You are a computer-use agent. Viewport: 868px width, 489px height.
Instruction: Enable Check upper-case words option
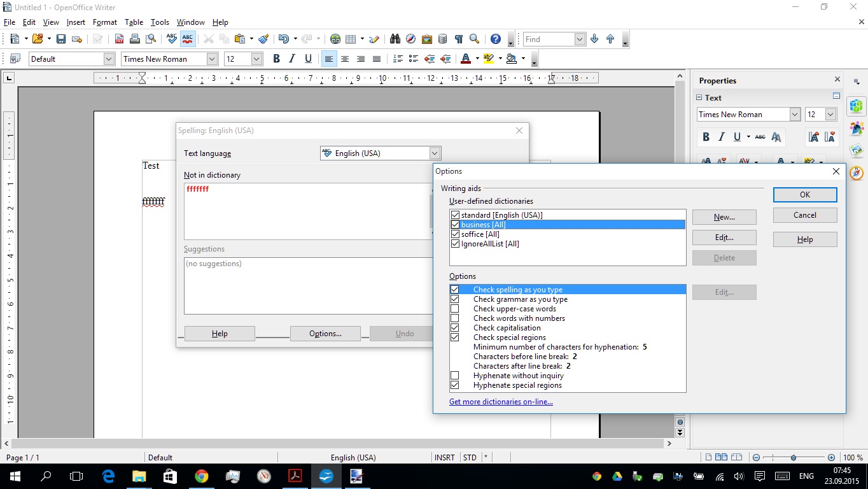[x=455, y=309]
